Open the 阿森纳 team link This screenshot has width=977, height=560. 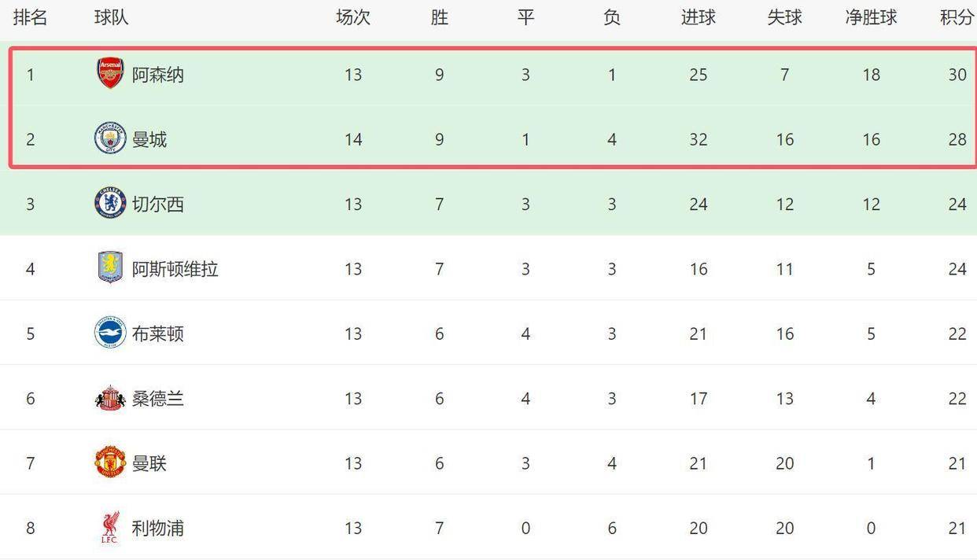point(157,75)
